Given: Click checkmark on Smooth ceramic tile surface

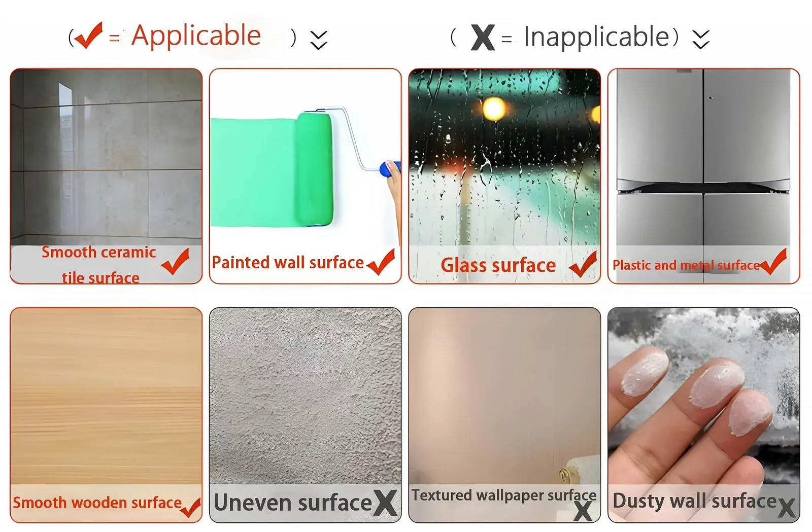Looking at the screenshot, I should point(176,261).
